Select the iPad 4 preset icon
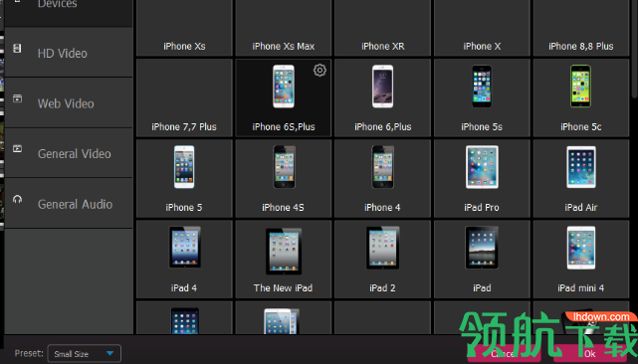This screenshot has width=638, height=364. point(185,247)
